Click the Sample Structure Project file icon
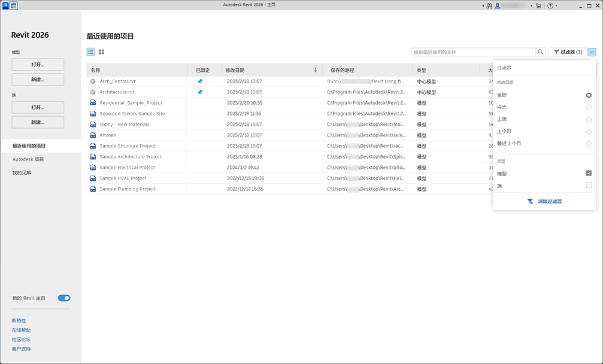Viewport: 603px width, 364px height. point(93,146)
